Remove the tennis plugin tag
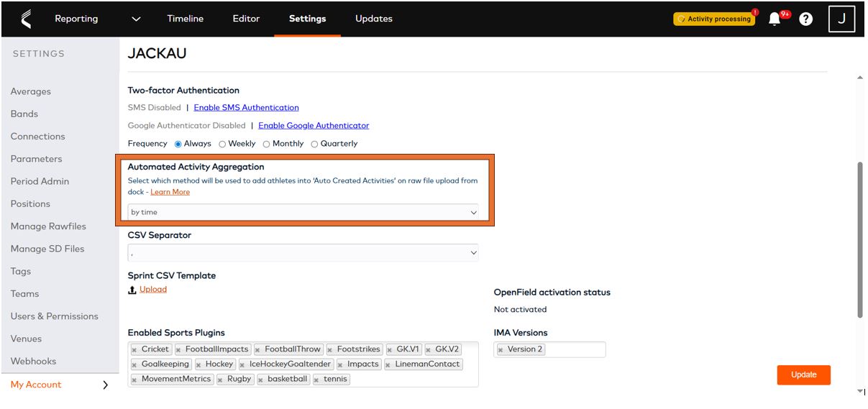The width and height of the screenshot is (868, 409). click(x=317, y=380)
